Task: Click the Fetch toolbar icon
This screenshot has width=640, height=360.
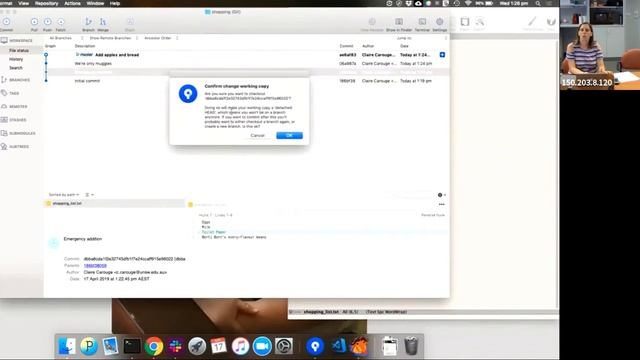Action: tap(61, 24)
